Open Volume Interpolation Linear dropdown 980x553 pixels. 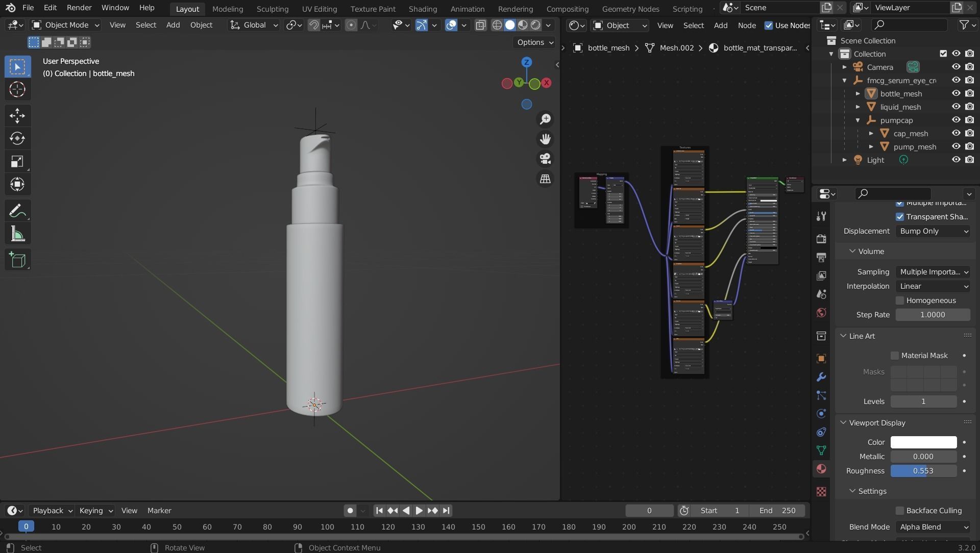pos(933,286)
